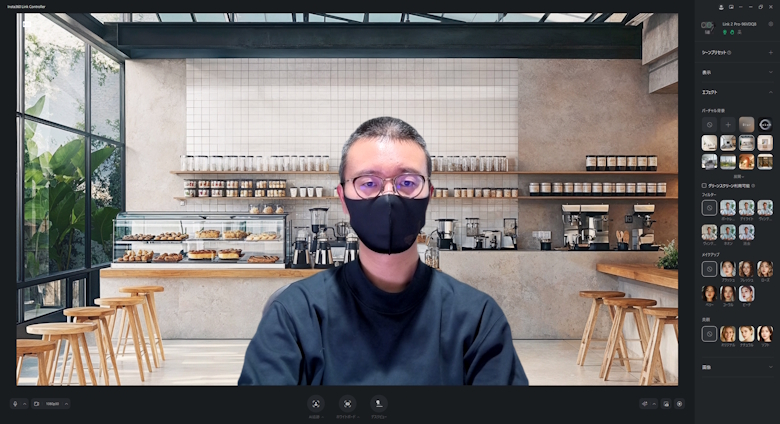Screen dimensions: 780x424
Task: Expand the 表示 section
Action: (770, 72)
